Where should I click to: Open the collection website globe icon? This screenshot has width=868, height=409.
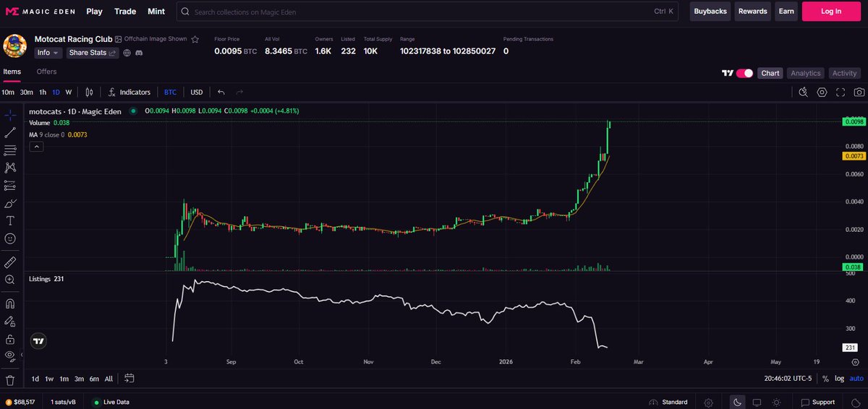coord(127,53)
